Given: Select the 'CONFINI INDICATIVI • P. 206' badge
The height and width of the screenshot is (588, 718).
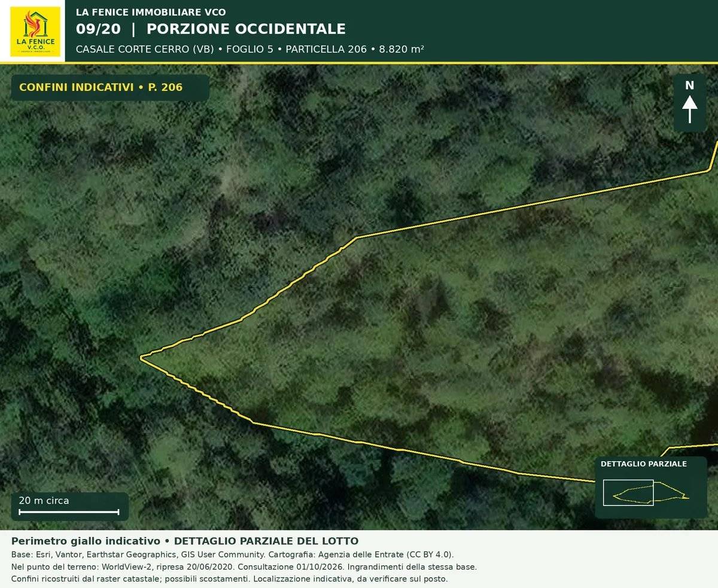Looking at the screenshot, I should click(110, 87).
